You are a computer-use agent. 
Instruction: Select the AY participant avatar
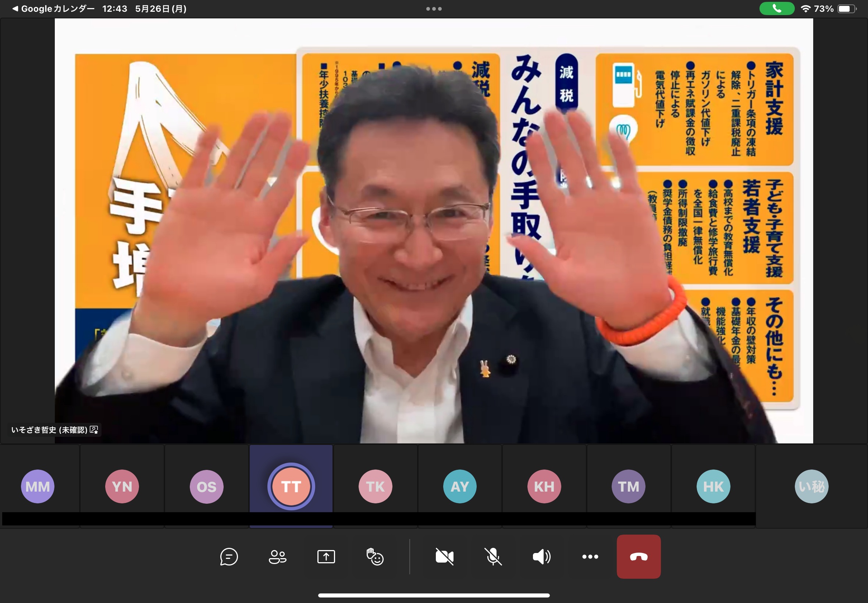(459, 486)
